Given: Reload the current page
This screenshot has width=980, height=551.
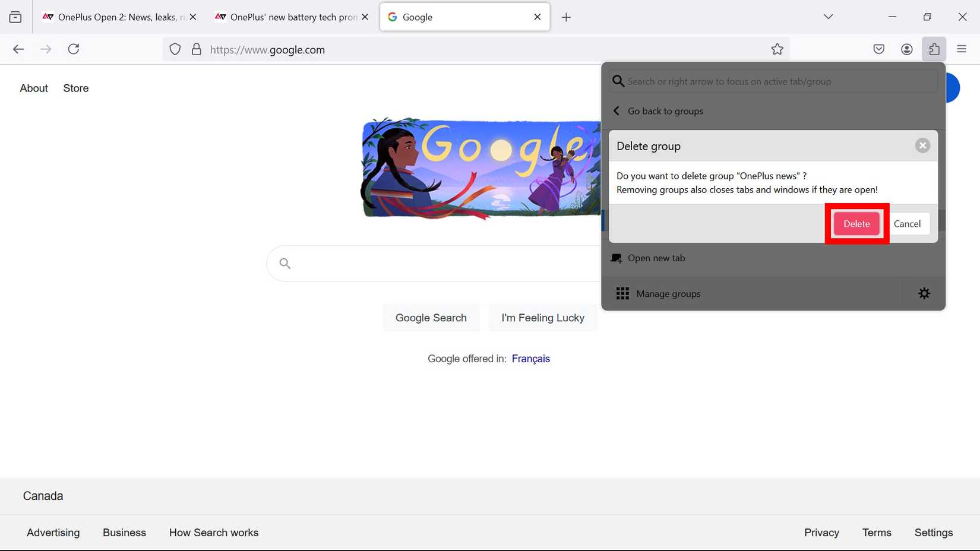Looking at the screenshot, I should 74,49.
